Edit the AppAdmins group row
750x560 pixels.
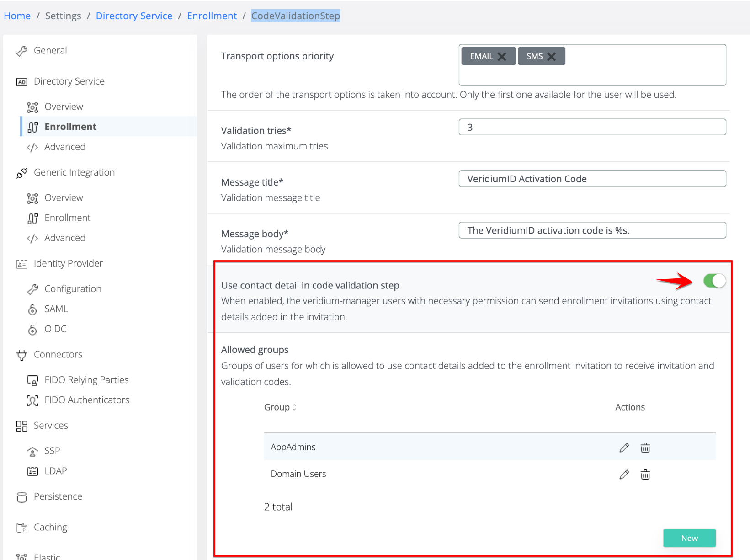[624, 448]
